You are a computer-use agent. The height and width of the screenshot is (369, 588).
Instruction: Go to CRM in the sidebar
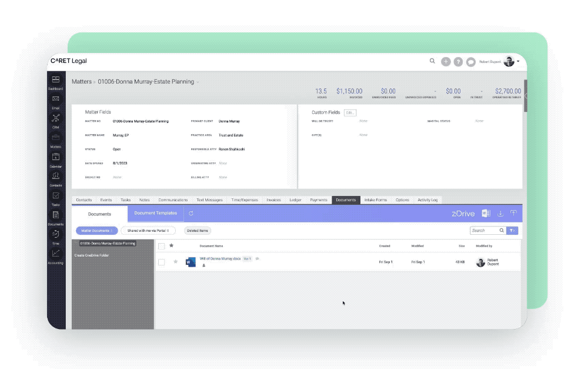(x=56, y=119)
